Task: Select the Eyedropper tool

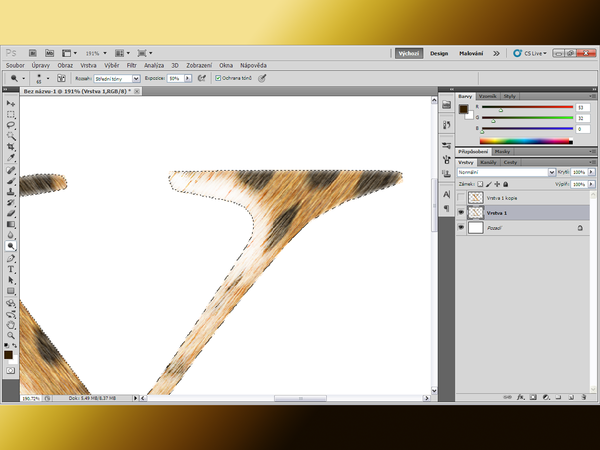Action: click(11, 158)
